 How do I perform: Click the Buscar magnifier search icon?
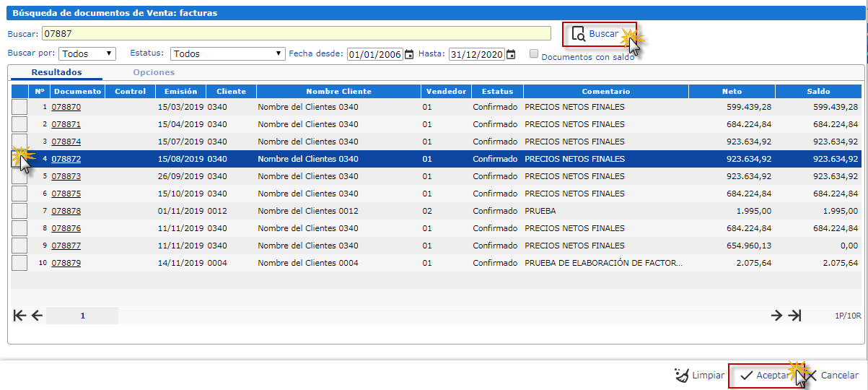click(578, 34)
